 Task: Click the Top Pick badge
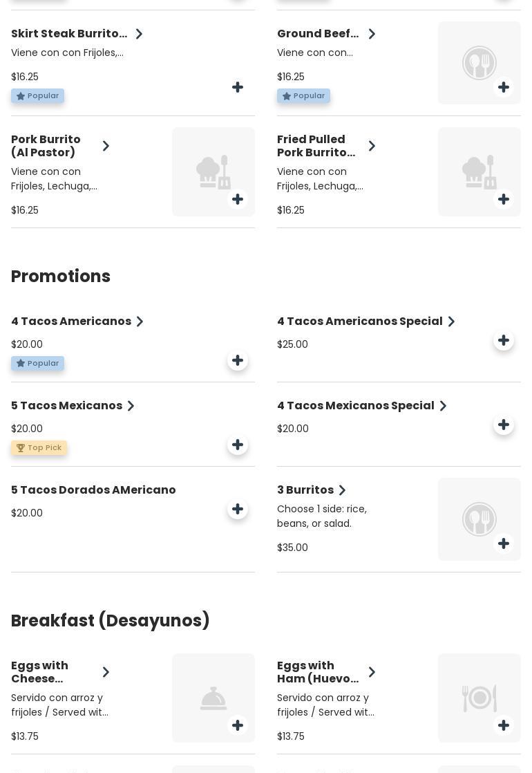pos(39,448)
